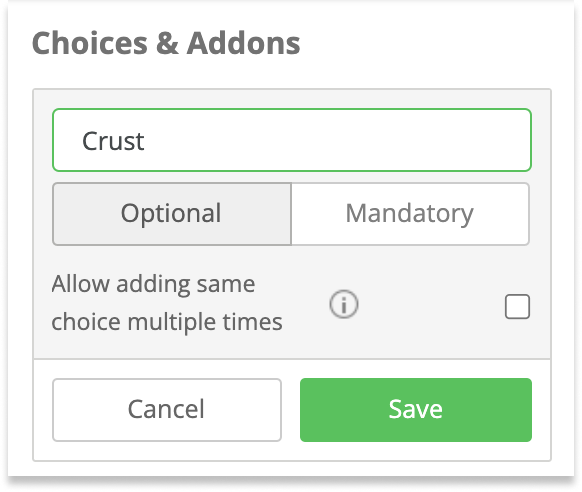
Task: Toggle the multiple times checkbox
Action: [517, 306]
